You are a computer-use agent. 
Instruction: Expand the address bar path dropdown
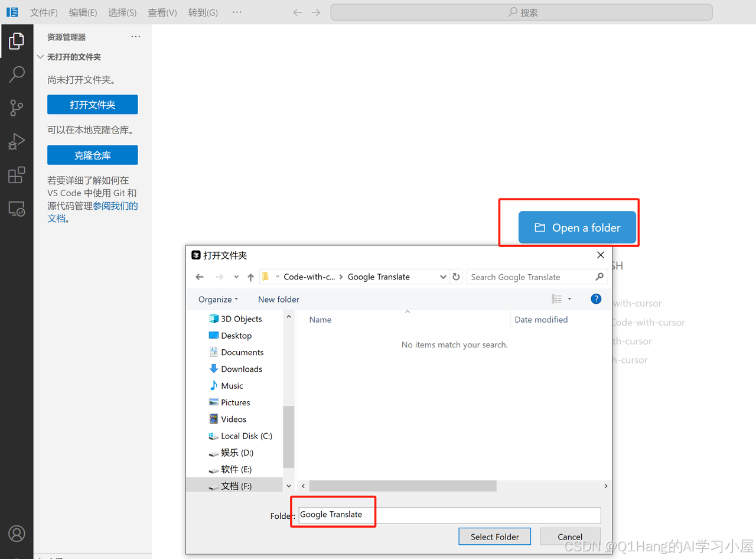[x=443, y=277]
